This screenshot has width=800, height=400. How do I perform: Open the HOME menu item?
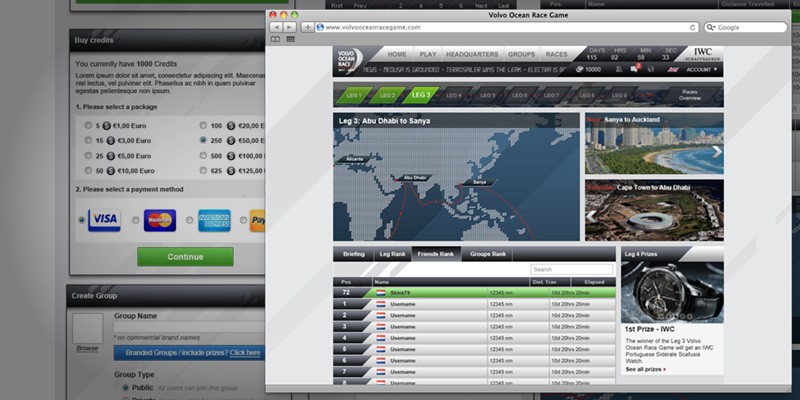pyautogui.click(x=397, y=54)
